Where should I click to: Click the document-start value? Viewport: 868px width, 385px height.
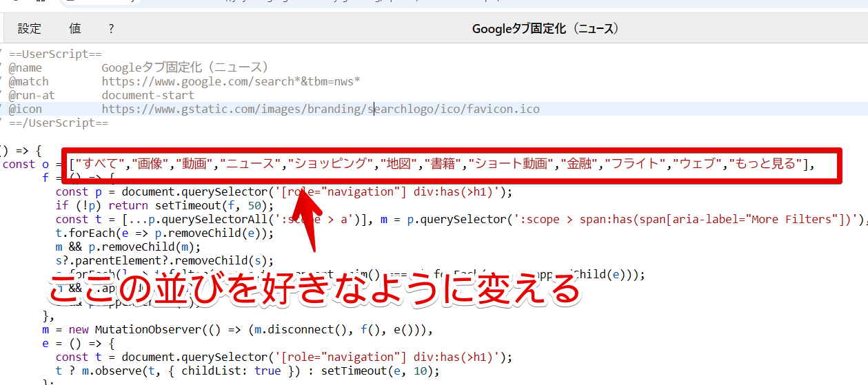click(x=148, y=95)
